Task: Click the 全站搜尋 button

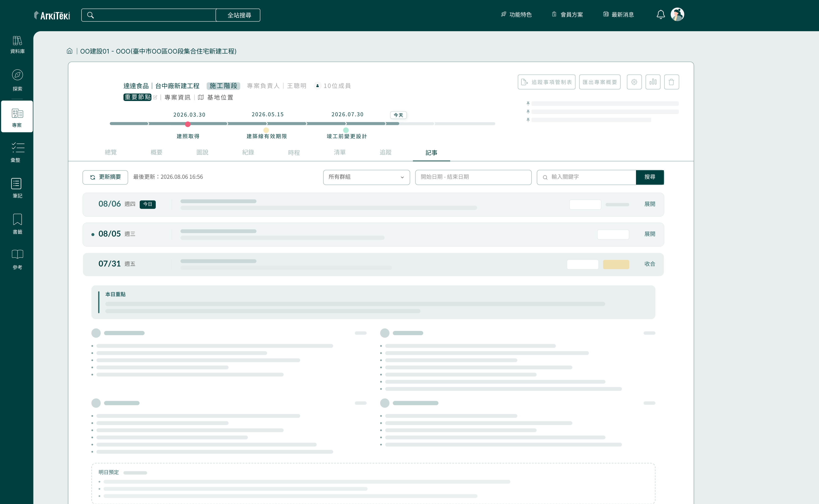Action: pyautogui.click(x=238, y=15)
